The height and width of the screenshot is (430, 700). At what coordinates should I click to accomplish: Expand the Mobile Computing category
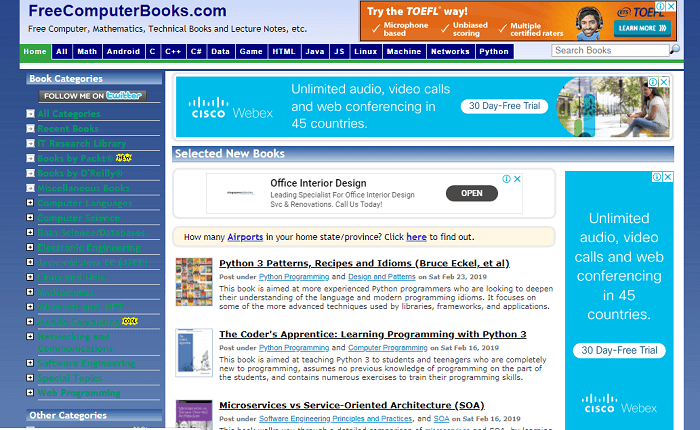[30, 321]
